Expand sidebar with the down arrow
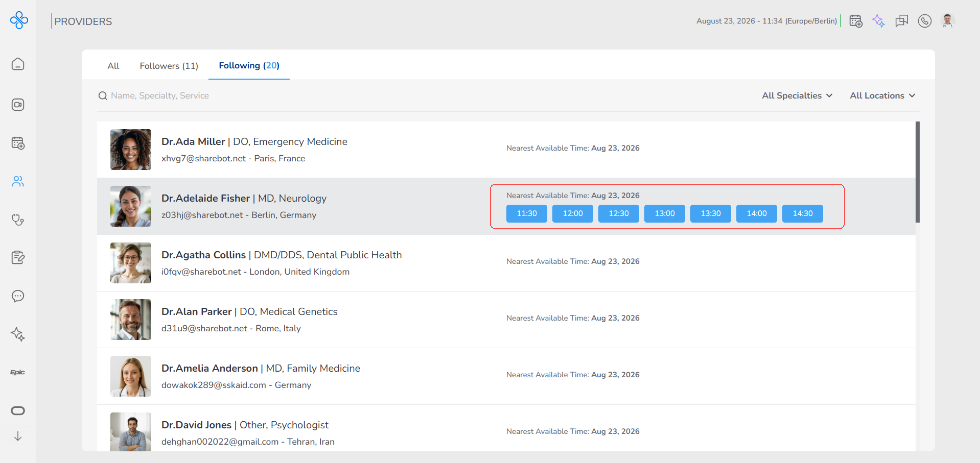980x463 pixels. click(18, 436)
